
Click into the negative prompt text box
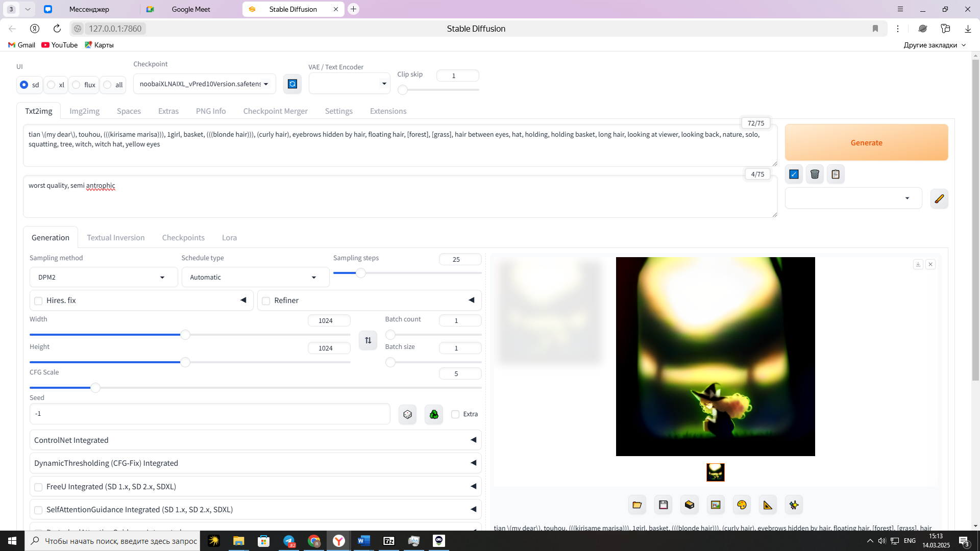(400, 196)
